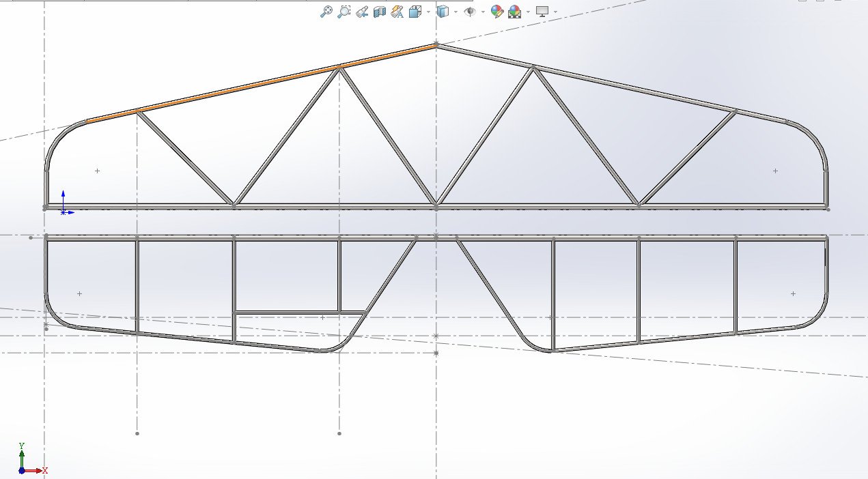Open the Hide/Show Items dropdown arrow
The height and width of the screenshot is (479, 868).
coord(483,12)
